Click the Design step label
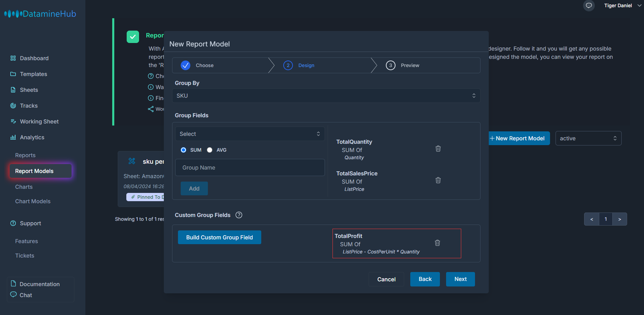The width and height of the screenshot is (644, 315). [x=306, y=65]
